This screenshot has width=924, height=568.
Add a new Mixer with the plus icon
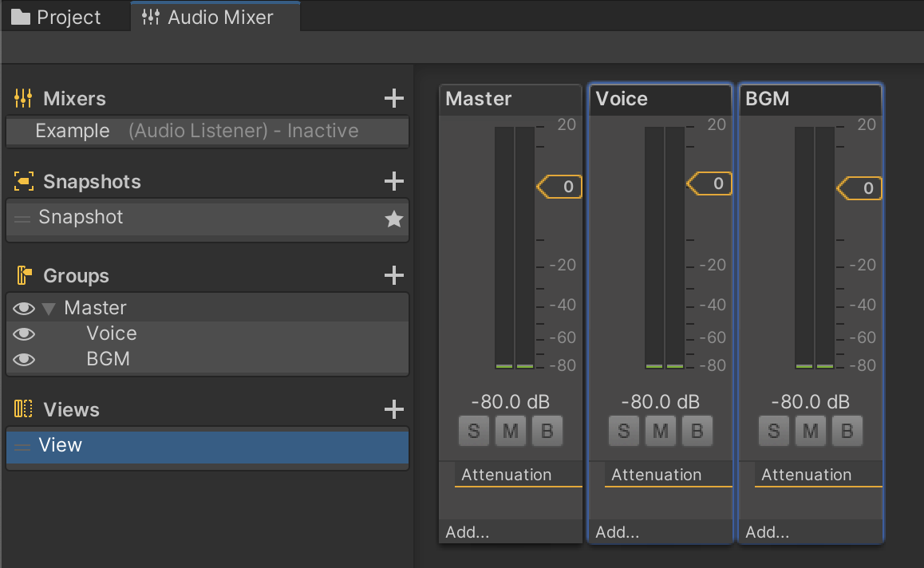393,98
